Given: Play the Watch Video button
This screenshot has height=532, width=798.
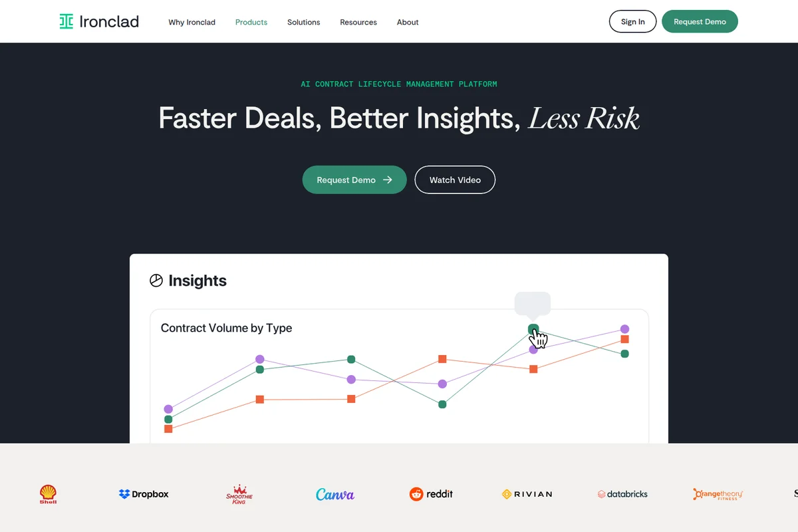Looking at the screenshot, I should pos(455,180).
